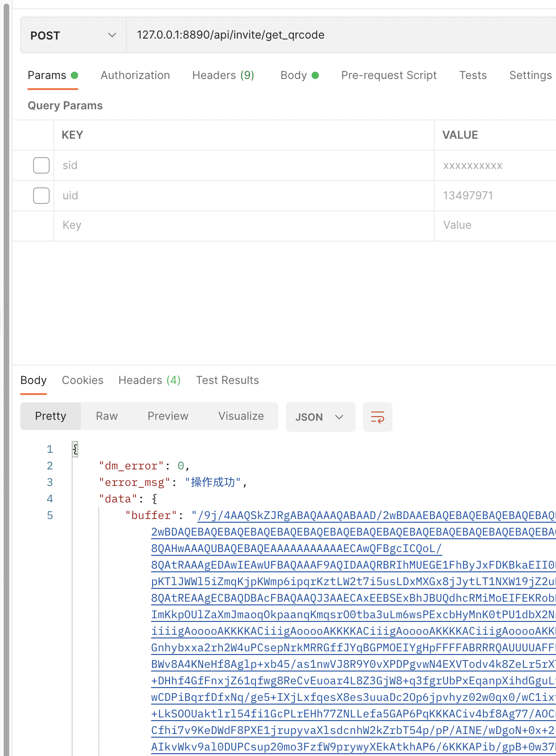Enable the uid parameter checkbox
The height and width of the screenshot is (756, 556).
[x=41, y=196]
